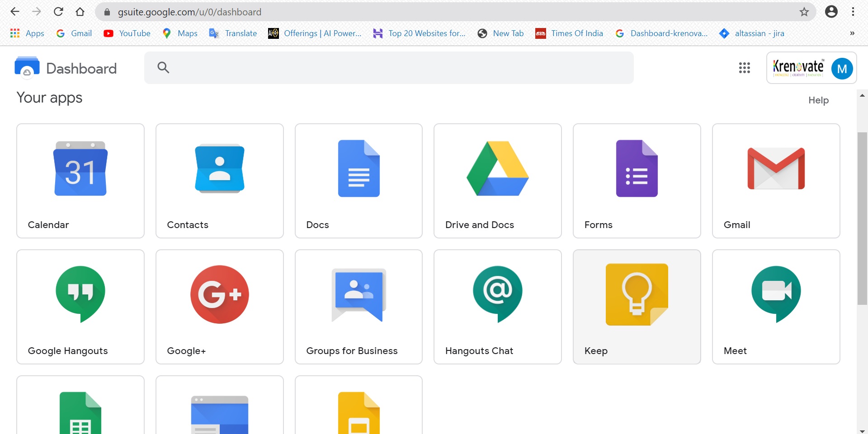Click the page vertical scrollbar thumb

[862, 219]
